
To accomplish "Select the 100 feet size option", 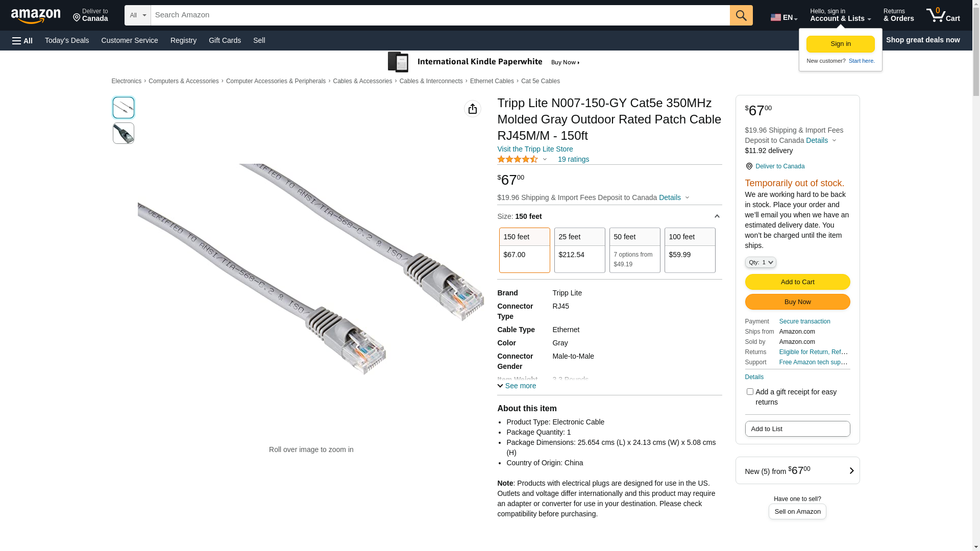I will point(690,250).
